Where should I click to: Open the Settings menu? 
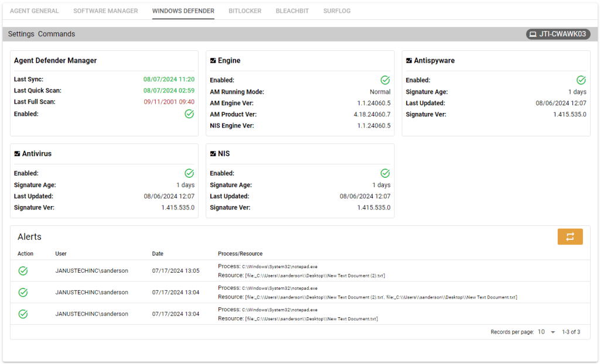[x=21, y=34]
